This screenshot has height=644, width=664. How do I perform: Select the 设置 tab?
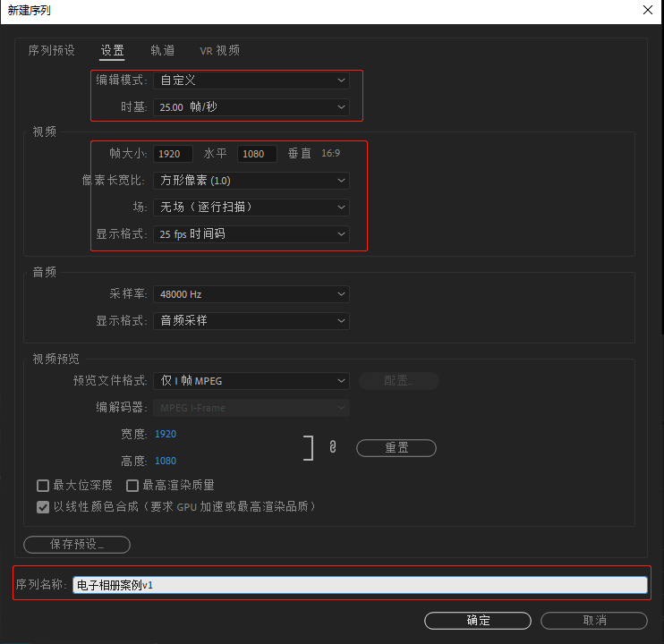coord(112,50)
